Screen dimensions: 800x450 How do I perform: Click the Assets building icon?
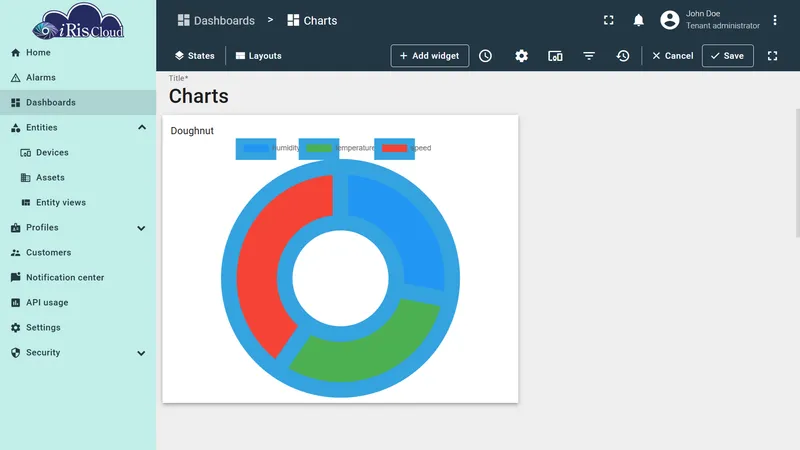pyautogui.click(x=26, y=178)
